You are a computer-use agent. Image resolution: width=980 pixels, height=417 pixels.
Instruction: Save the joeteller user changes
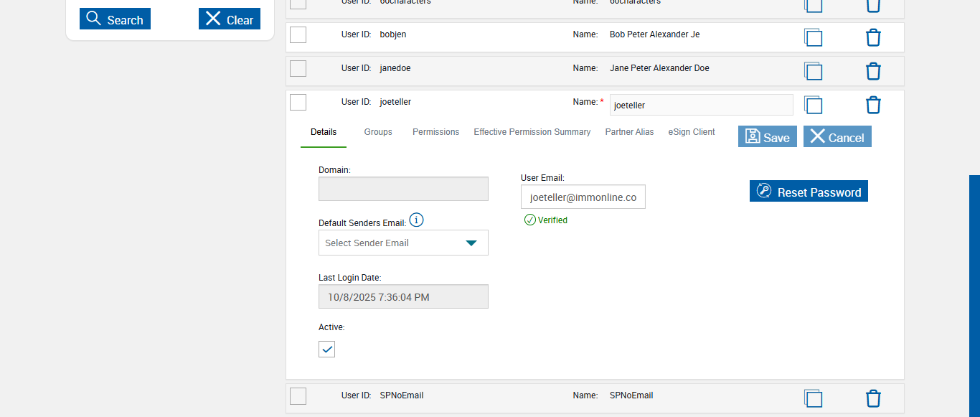click(767, 137)
